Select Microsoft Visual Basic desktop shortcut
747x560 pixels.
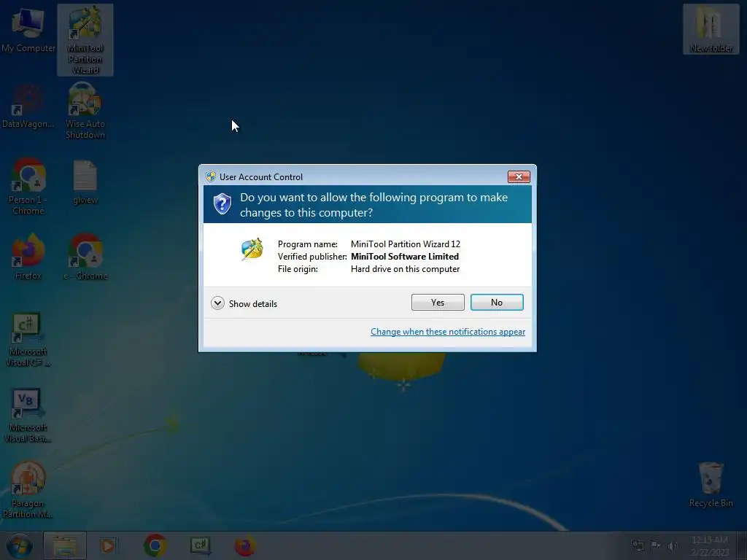tap(27, 416)
